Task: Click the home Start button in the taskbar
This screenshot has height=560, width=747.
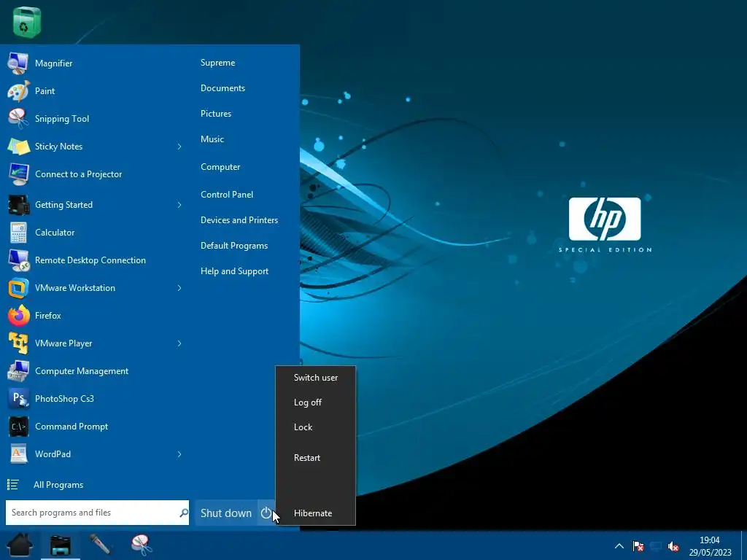Action: pos(20,545)
